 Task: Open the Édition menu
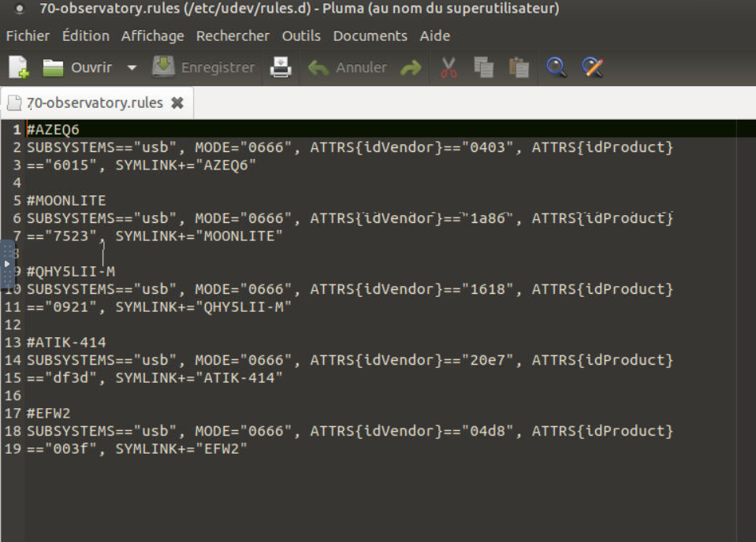[86, 35]
